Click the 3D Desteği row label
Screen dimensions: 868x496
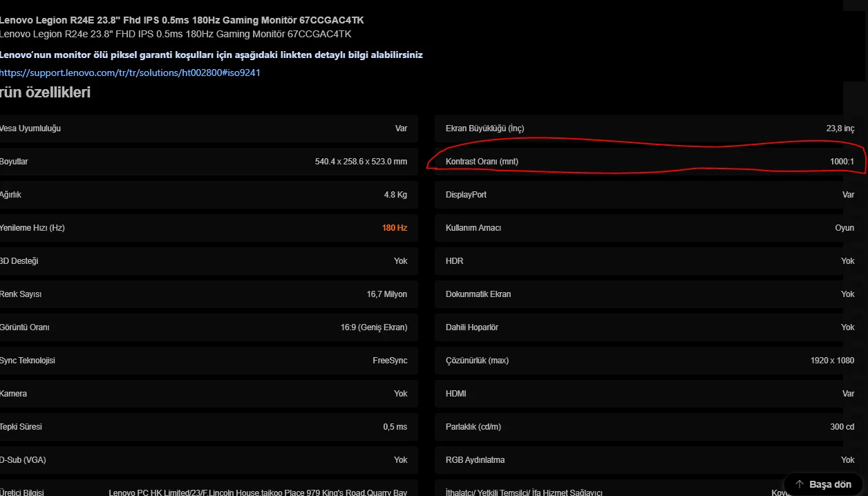(19, 261)
